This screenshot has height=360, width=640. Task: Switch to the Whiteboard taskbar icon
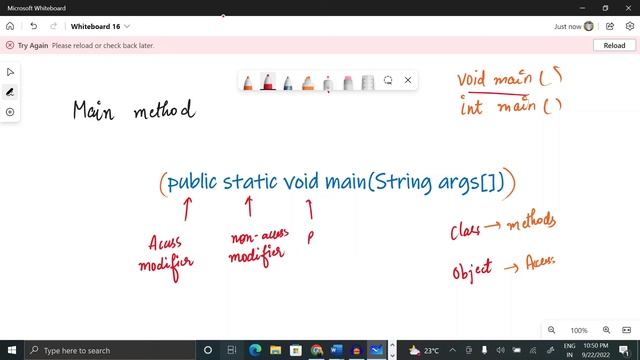coord(376,350)
